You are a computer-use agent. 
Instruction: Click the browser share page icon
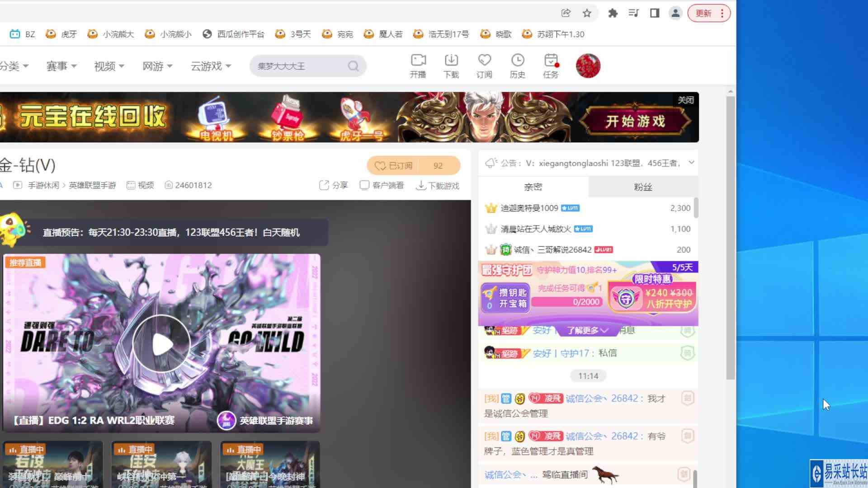pyautogui.click(x=566, y=13)
